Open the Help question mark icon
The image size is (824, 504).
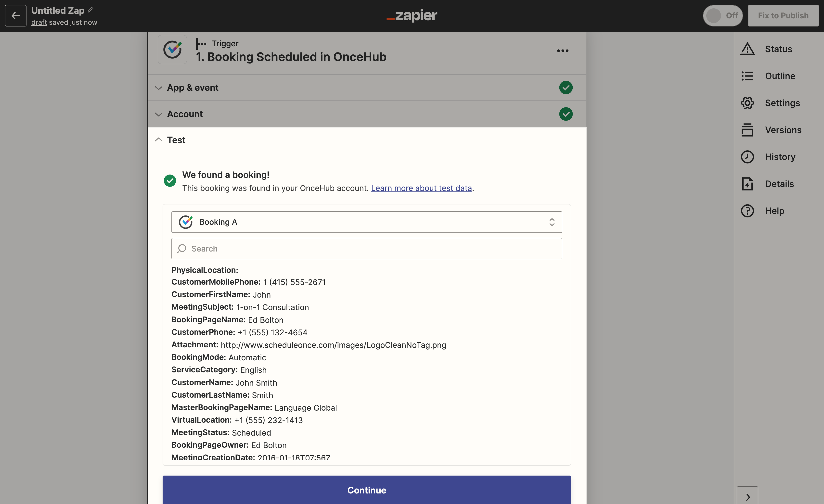tap(747, 211)
